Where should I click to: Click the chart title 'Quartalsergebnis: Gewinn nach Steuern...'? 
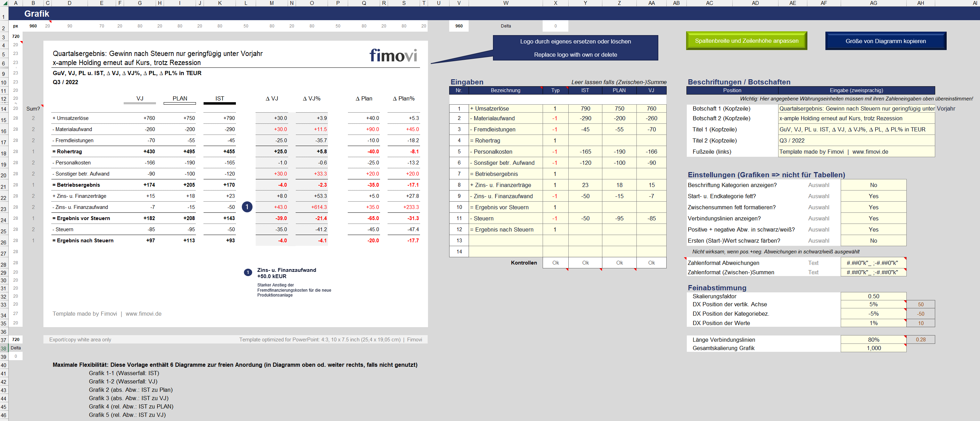pyautogui.click(x=157, y=53)
